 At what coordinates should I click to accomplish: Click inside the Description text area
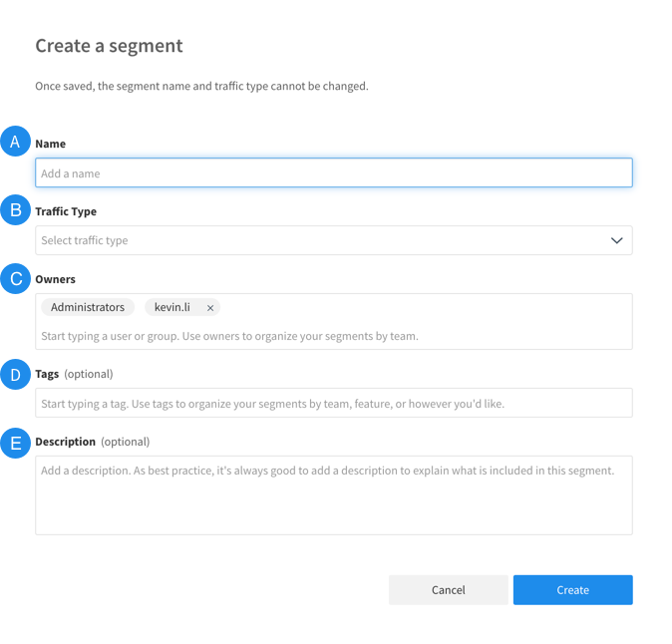click(x=333, y=495)
